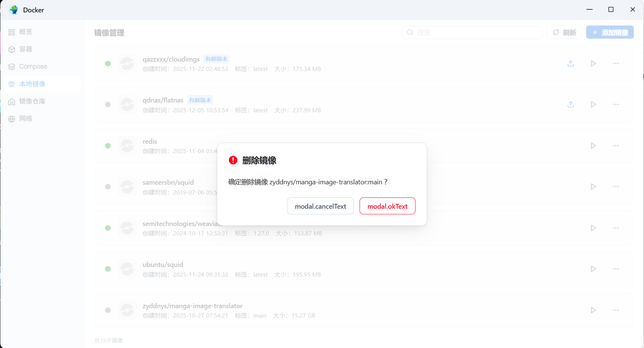Select the qazzxxx/cloudimgs image name
The image size is (644, 348).
pos(171,59)
